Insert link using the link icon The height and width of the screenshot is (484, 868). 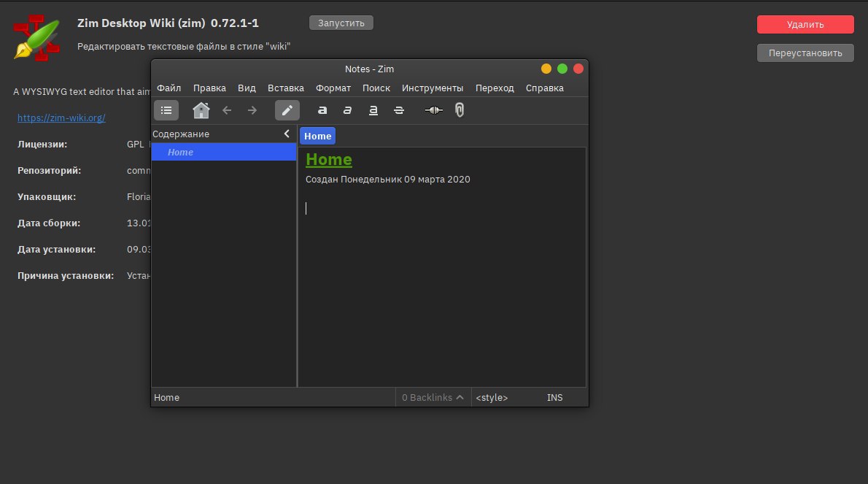[434, 110]
